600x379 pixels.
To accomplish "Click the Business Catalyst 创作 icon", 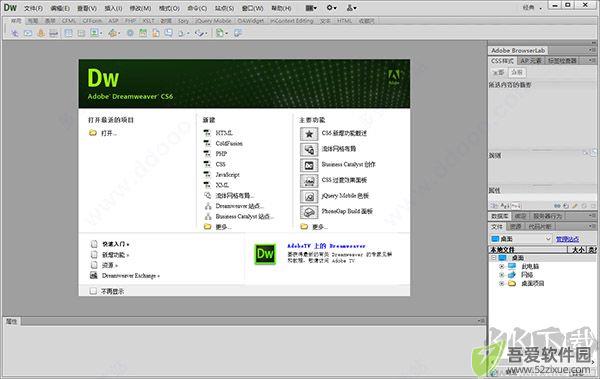I will 309,165.
